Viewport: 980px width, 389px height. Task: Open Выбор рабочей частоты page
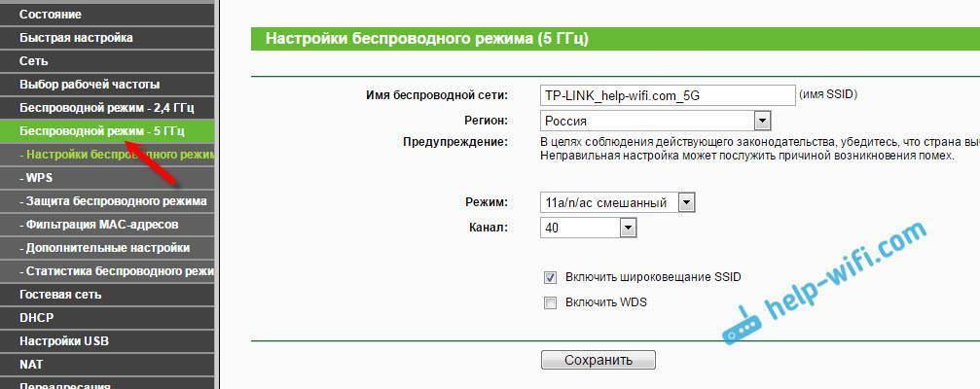90,85
